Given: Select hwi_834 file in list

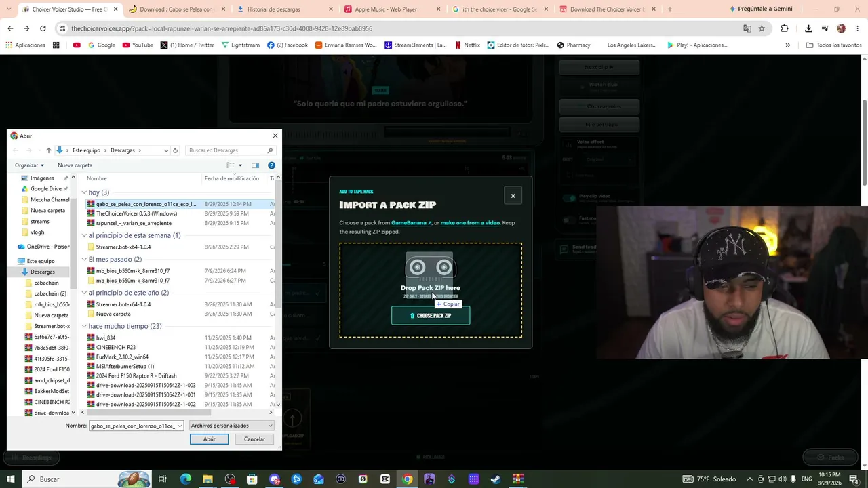Looking at the screenshot, I should (x=106, y=338).
